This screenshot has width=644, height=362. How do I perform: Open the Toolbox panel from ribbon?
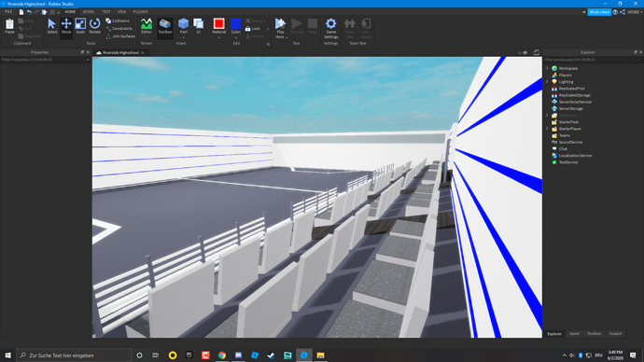165,26
